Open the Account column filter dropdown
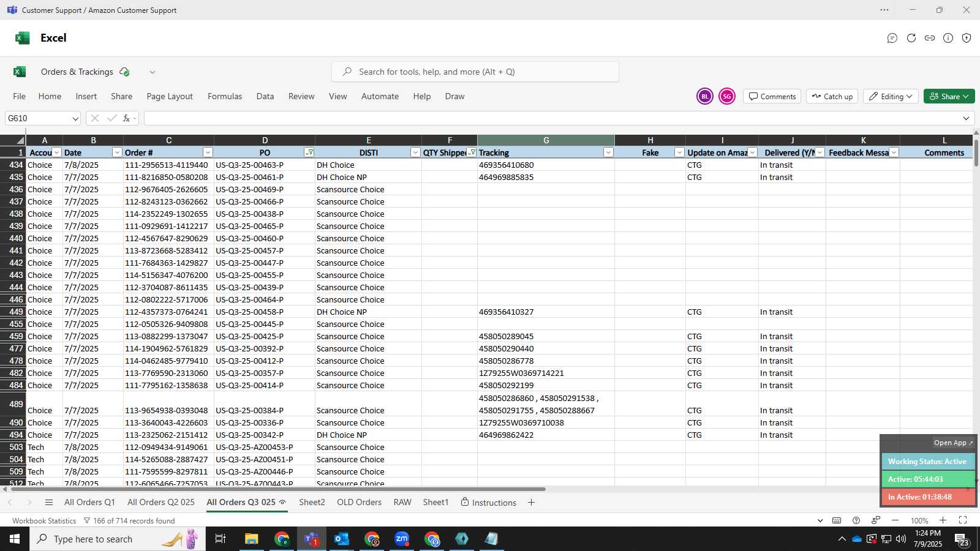This screenshot has height=551, width=980. [57, 152]
